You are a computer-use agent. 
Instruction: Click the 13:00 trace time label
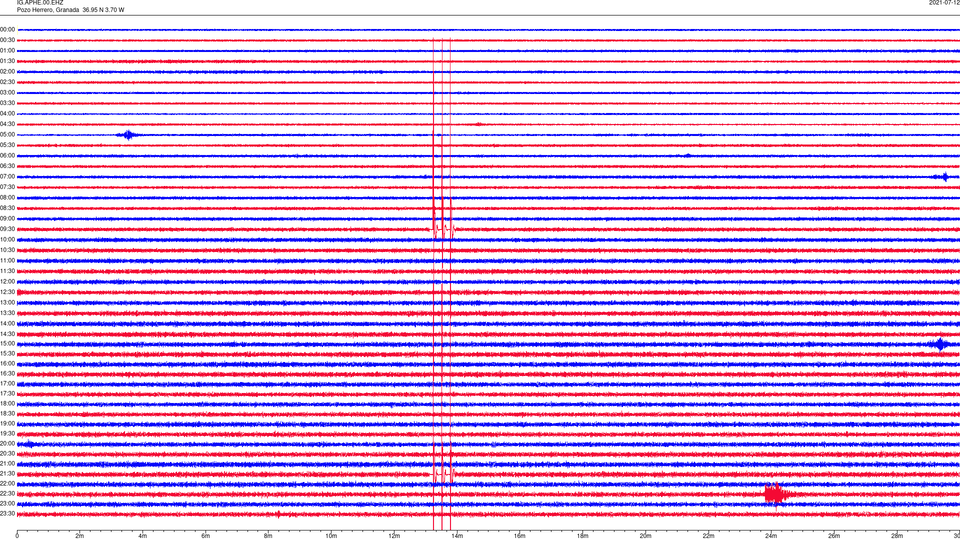click(7, 302)
